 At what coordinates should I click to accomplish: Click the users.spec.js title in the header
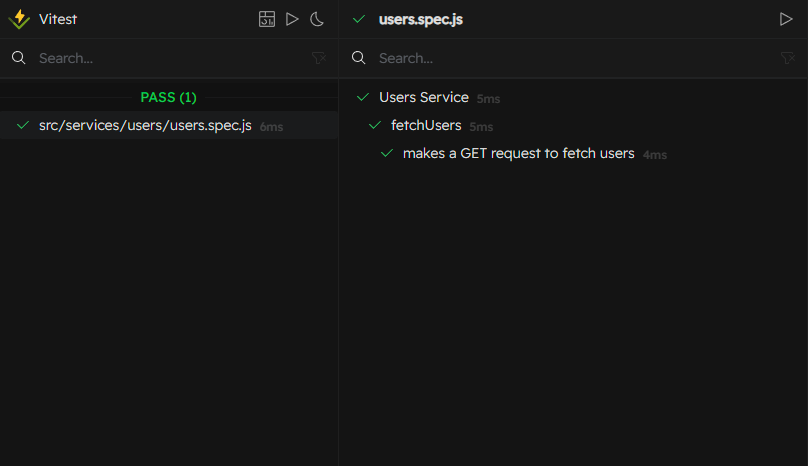[421, 19]
